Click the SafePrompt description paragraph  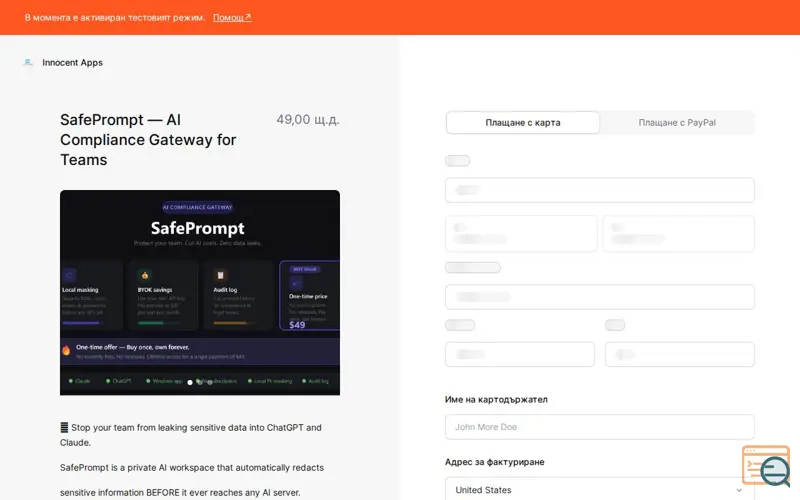192,480
